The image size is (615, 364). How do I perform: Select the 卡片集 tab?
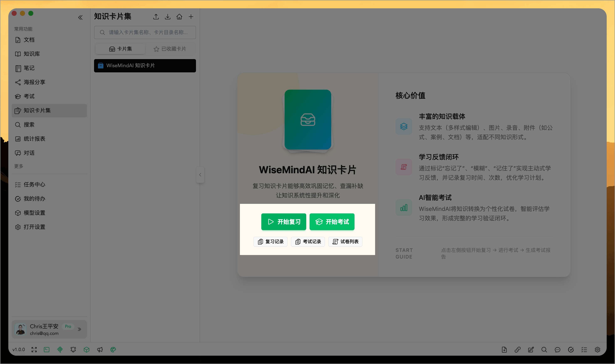point(120,49)
